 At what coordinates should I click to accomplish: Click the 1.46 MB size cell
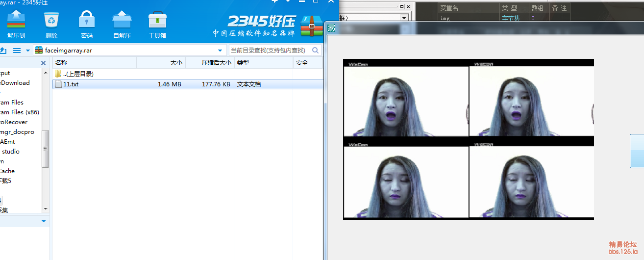pos(170,84)
